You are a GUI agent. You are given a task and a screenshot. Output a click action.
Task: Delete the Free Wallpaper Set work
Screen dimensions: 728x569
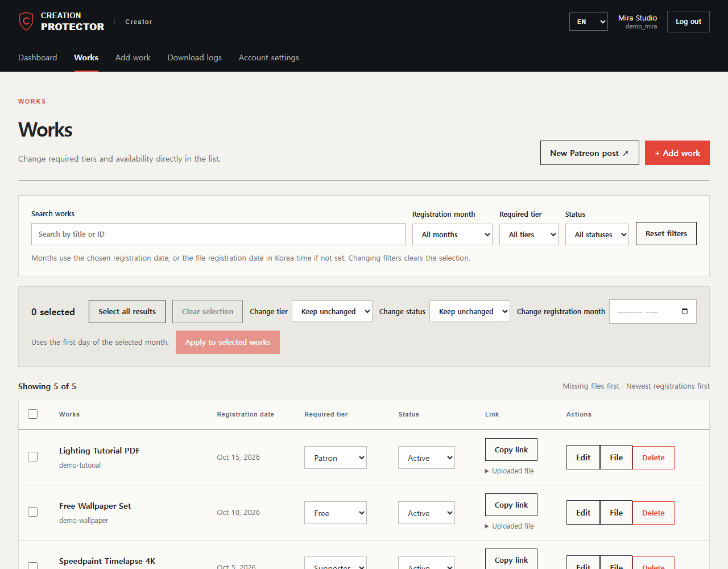(653, 513)
